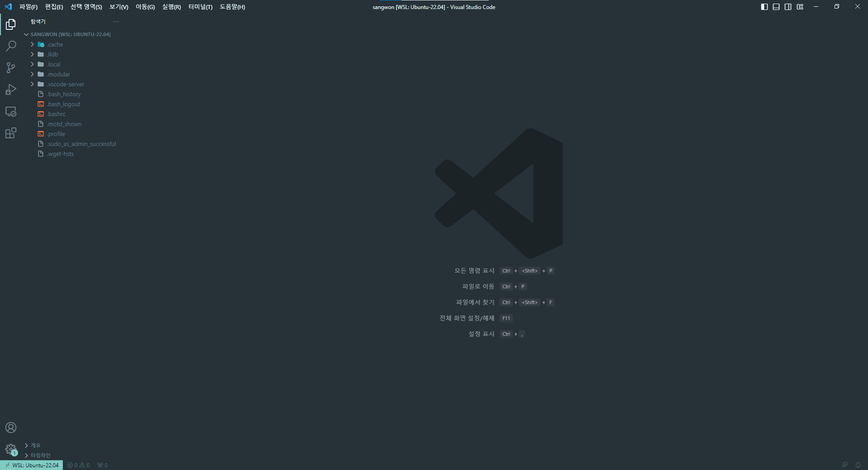The height and width of the screenshot is (470, 868).
Task: Open the 편집(E) menu
Action: (54, 7)
